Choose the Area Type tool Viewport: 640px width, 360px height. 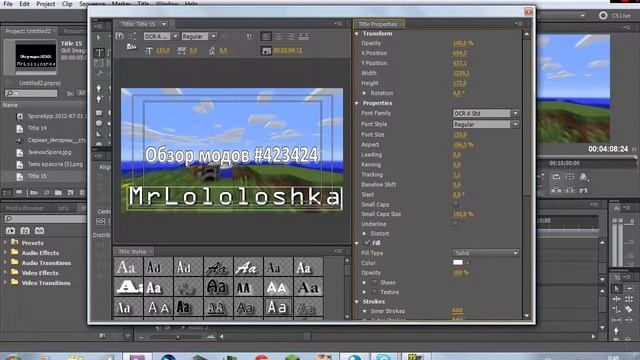[x=99, y=63]
